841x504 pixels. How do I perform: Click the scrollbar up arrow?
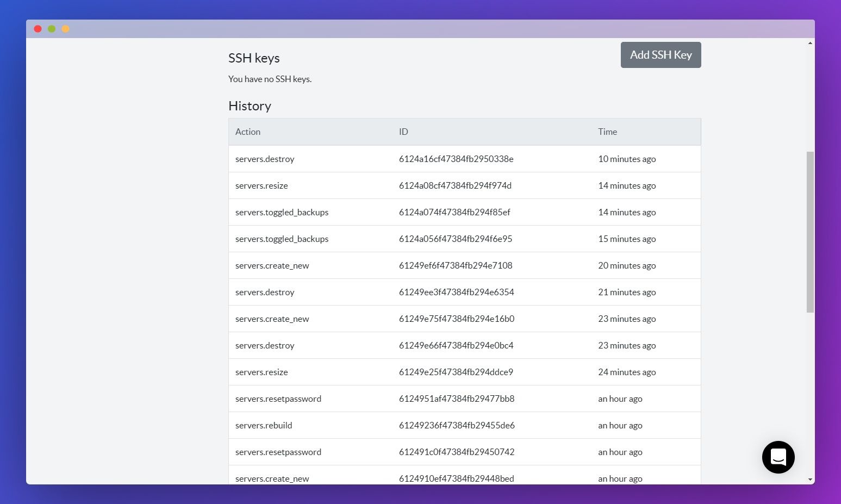(x=810, y=43)
